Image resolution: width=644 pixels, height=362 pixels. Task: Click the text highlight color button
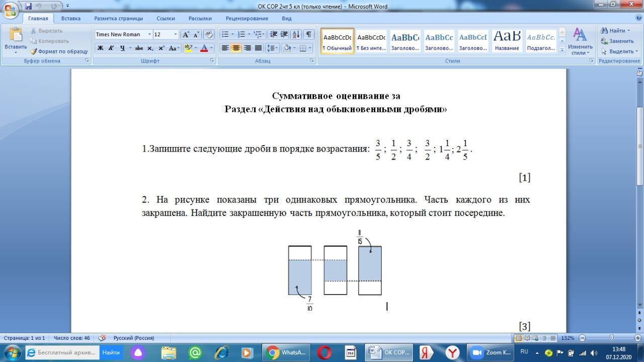click(x=188, y=48)
